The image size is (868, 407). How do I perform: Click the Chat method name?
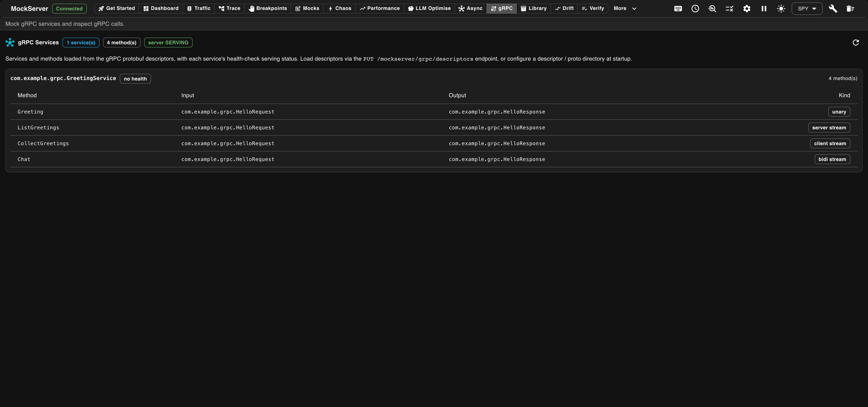tap(24, 159)
